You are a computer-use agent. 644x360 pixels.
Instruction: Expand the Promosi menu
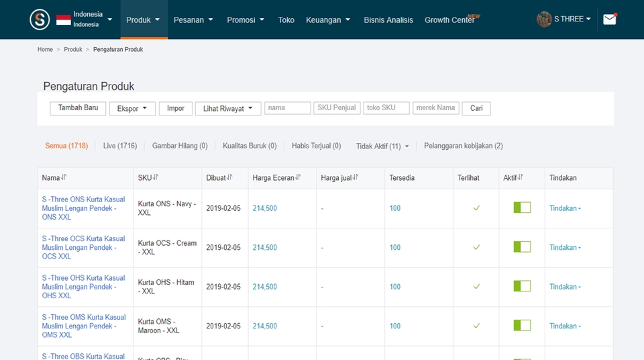tap(246, 19)
